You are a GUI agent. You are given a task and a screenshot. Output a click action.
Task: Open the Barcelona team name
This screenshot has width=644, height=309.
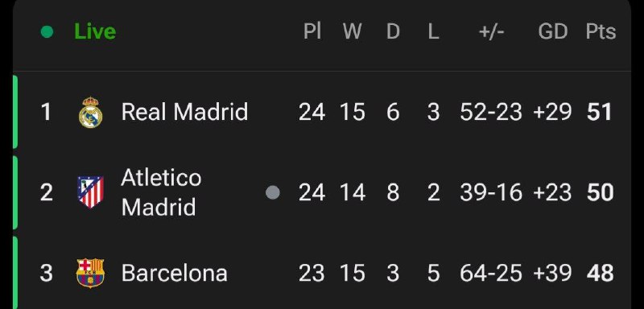tap(175, 274)
